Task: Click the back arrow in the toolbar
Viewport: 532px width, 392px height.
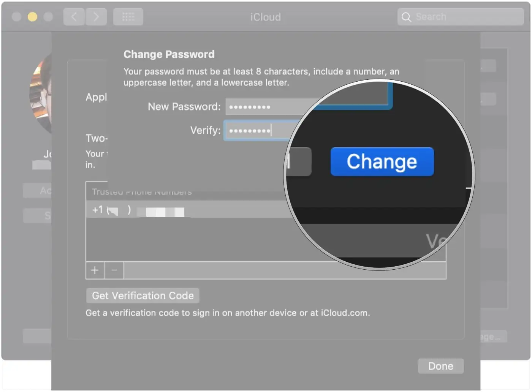Action: pyautogui.click(x=74, y=17)
